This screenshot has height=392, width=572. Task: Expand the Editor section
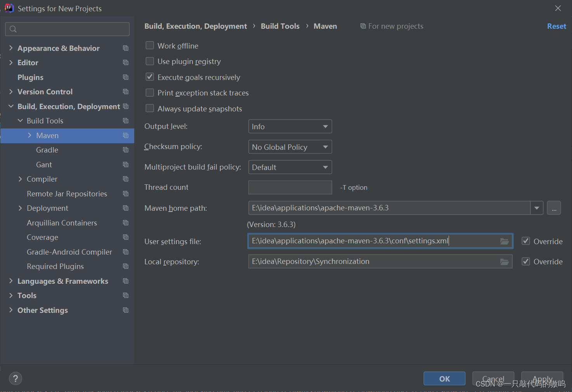click(x=11, y=62)
